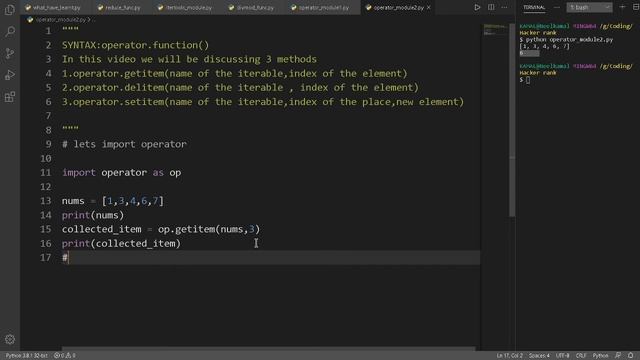640x360 pixels.
Task: Run the Python file with the play icon
Action: pyautogui.click(x=477, y=7)
